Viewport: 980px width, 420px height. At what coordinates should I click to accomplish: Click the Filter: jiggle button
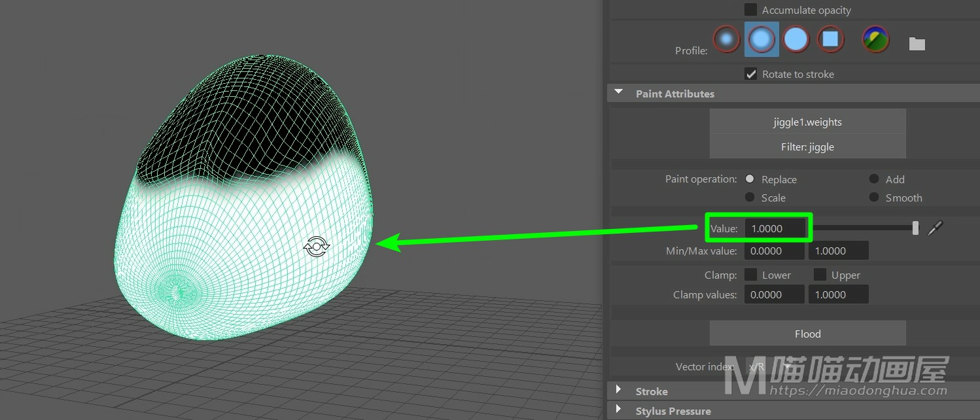(x=807, y=147)
